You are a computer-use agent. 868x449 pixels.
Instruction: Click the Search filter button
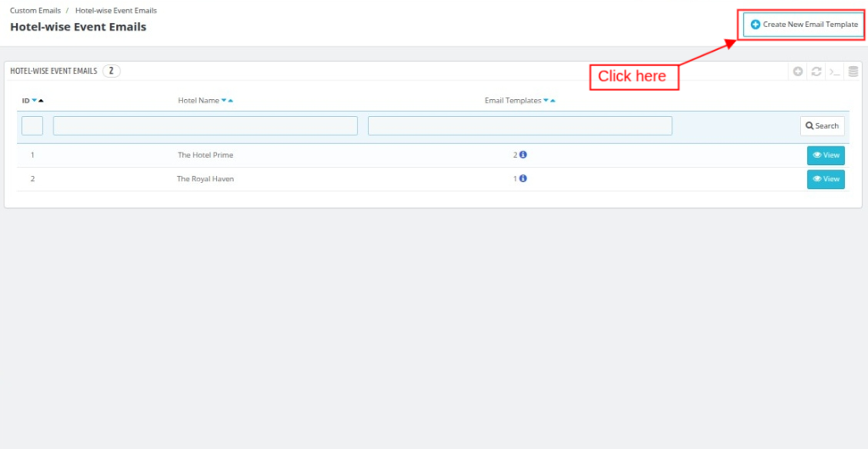pyautogui.click(x=822, y=125)
